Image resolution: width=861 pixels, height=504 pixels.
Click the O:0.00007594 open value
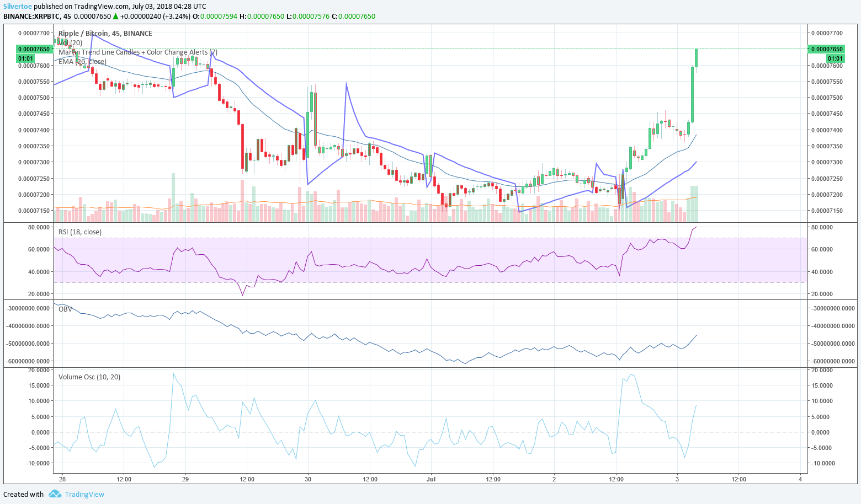215,17
